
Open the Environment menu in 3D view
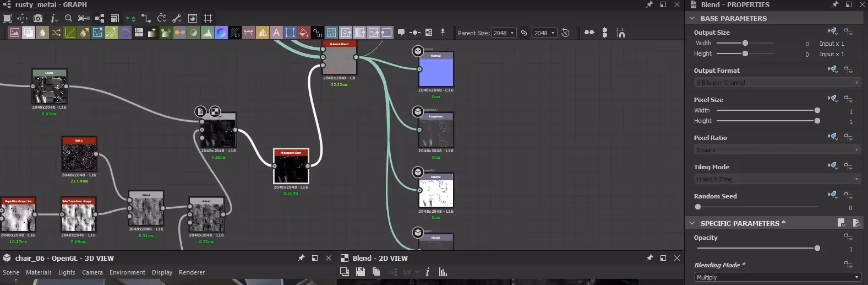coord(127,272)
